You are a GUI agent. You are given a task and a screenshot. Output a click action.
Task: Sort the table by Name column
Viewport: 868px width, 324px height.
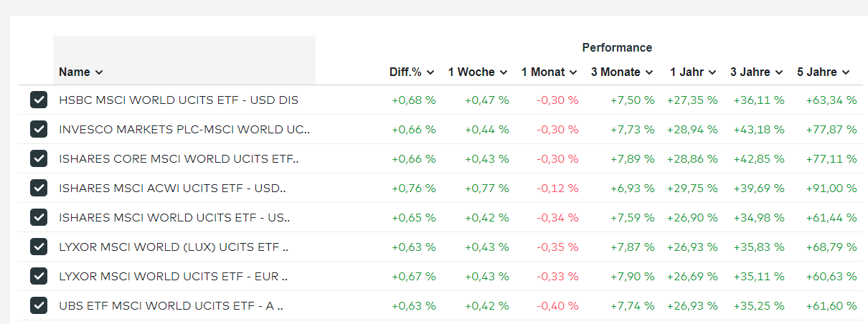[81, 72]
